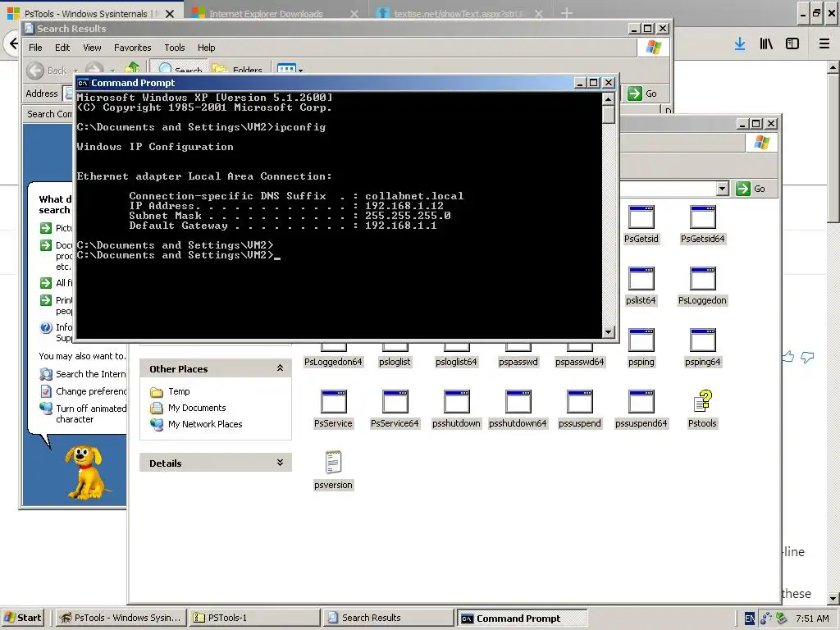Click Command Prompt scrollbar up arrow
Image resolution: width=840 pixels, height=630 pixels.
[608, 99]
